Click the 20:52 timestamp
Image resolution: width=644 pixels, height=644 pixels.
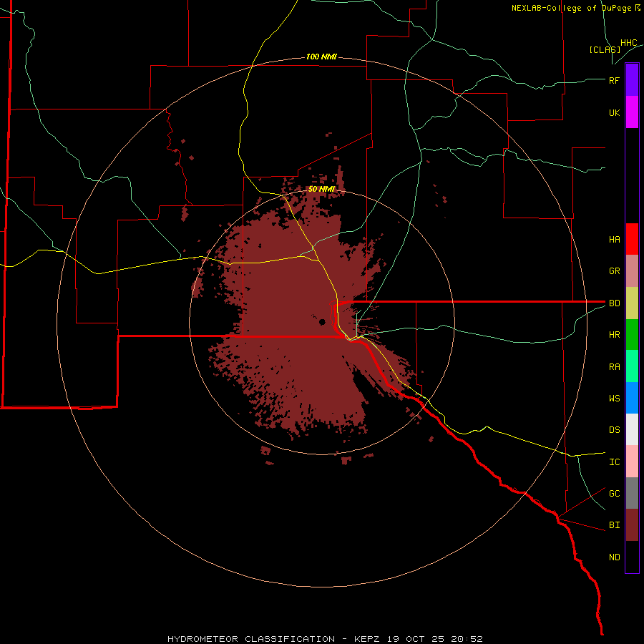coord(467,639)
